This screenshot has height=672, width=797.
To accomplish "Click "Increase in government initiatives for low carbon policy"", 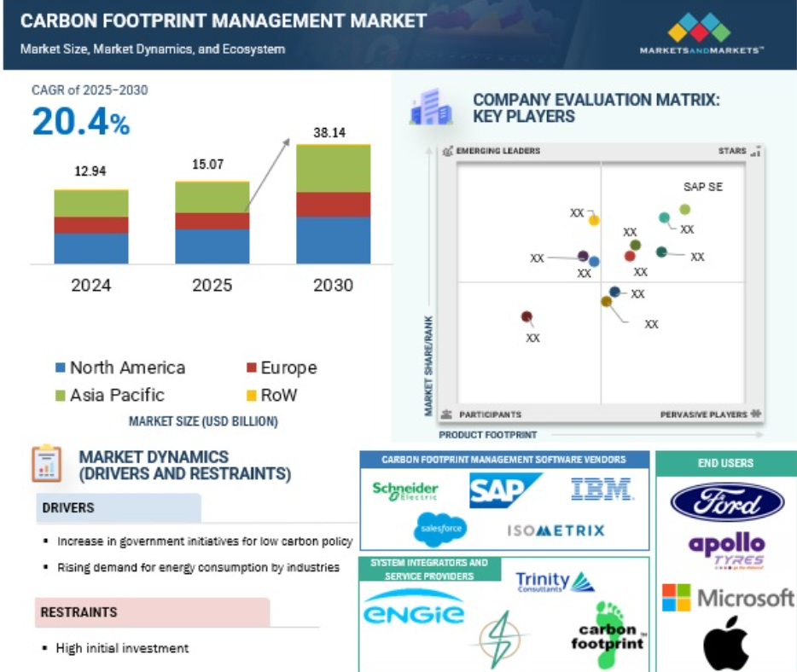I will (205, 542).
